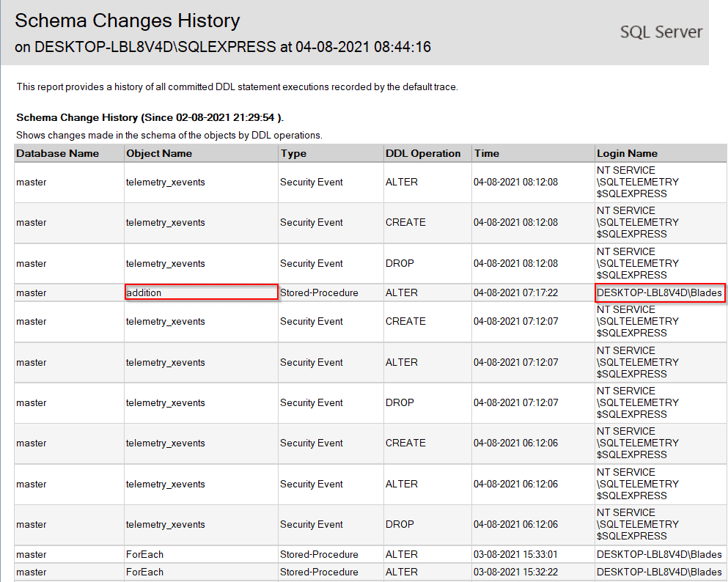Click the SQL Server logo text
The height and width of the screenshot is (582, 728).
661,32
